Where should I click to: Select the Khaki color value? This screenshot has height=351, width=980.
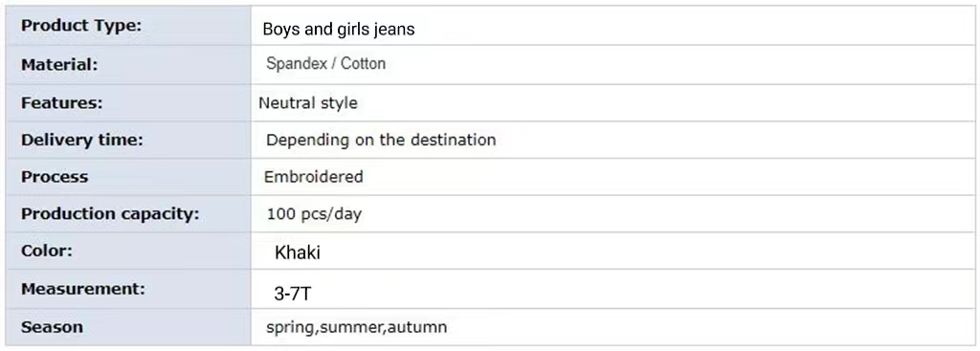point(298,252)
